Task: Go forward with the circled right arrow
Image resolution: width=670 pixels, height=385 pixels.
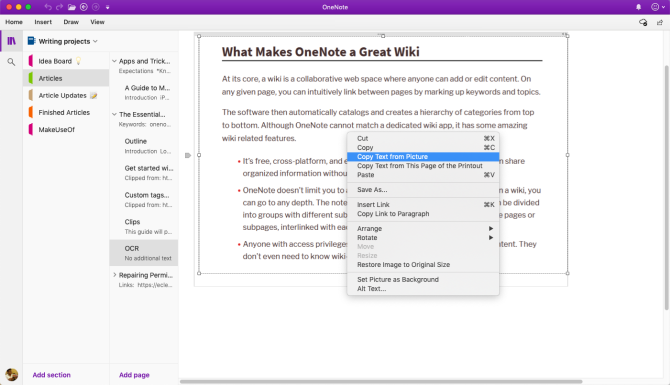Action: (x=96, y=7)
